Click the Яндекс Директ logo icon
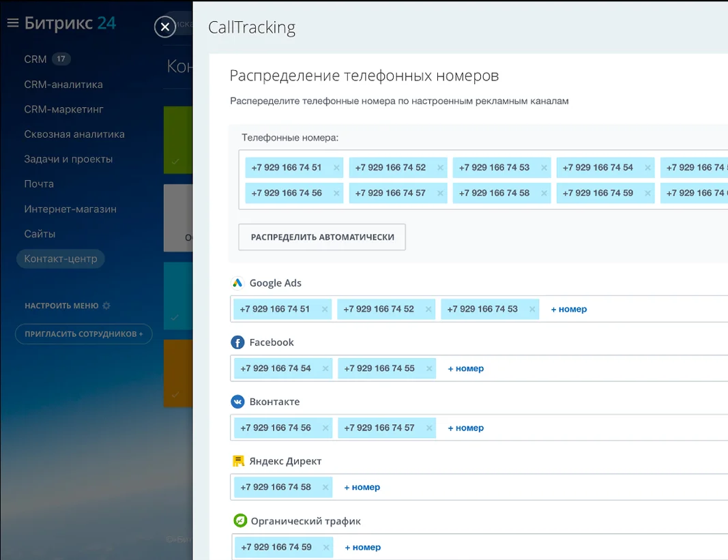The image size is (728, 560). click(238, 461)
